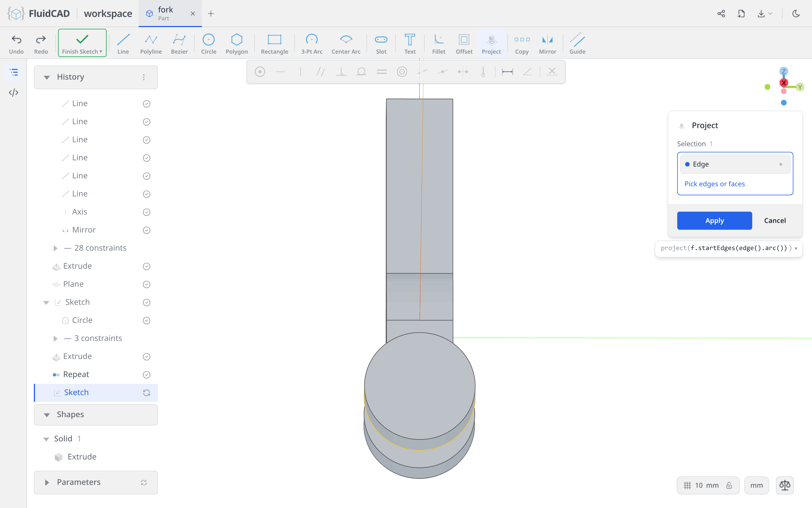Collapse the History panel

(x=47, y=77)
